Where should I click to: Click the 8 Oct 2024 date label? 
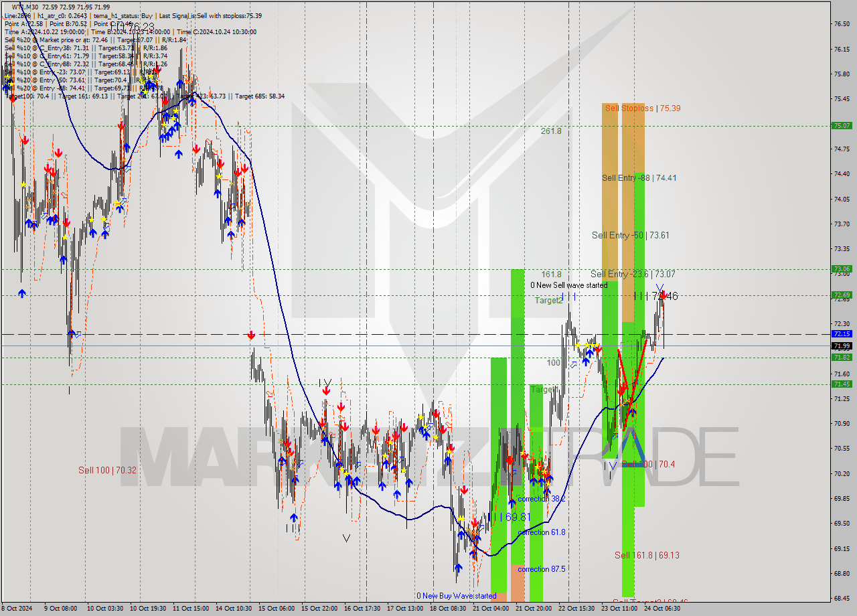click(17, 609)
